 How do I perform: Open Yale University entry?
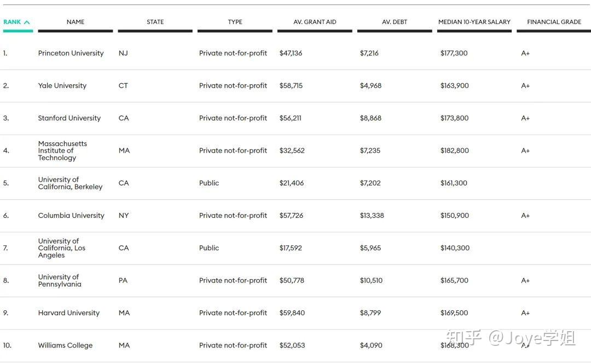(x=62, y=85)
